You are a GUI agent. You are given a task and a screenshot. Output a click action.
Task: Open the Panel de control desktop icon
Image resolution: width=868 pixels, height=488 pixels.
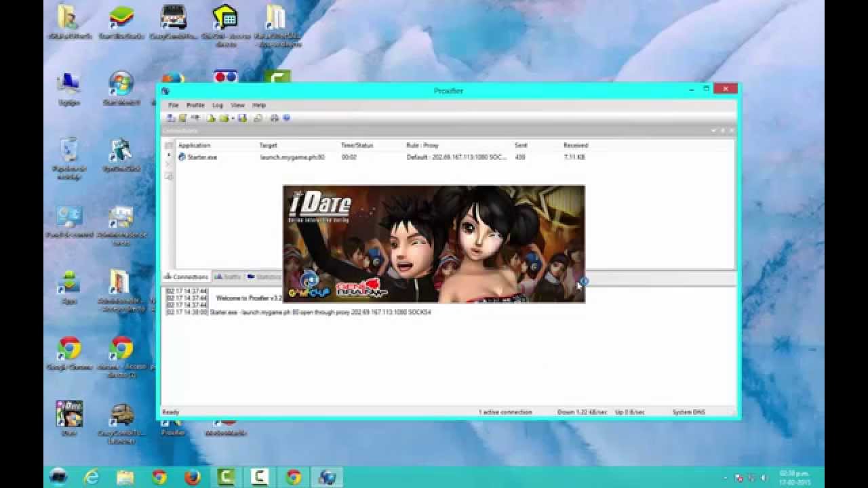tap(68, 222)
